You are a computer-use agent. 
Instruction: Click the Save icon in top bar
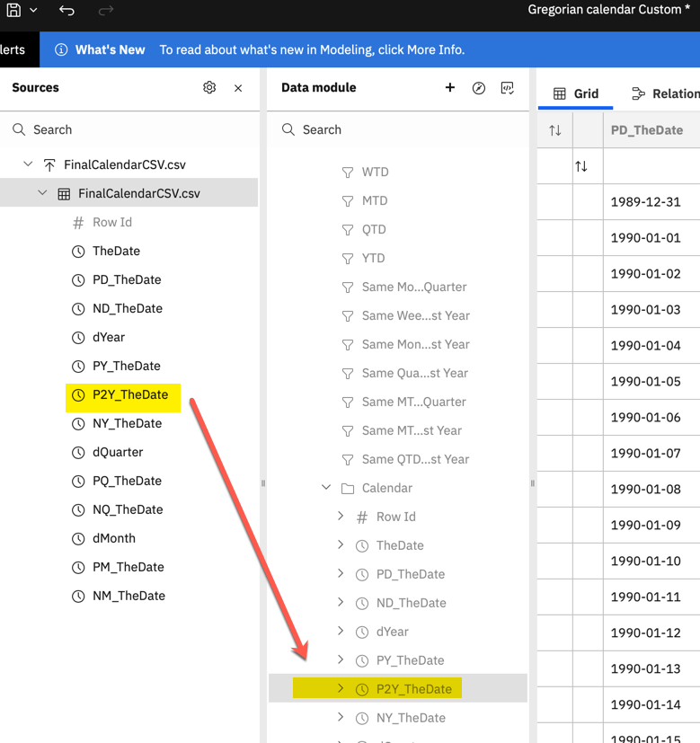pyautogui.click(x=13, y=10)
